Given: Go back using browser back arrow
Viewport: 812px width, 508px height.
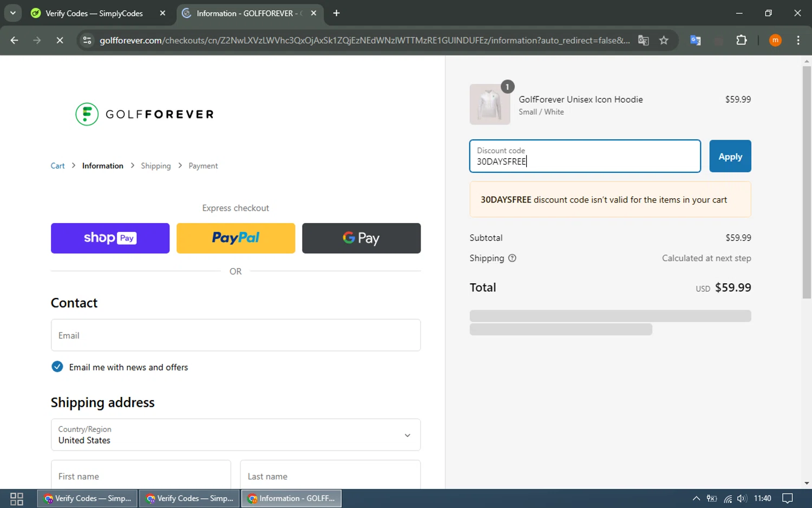Looking at the screenshot, I should 15,40.
